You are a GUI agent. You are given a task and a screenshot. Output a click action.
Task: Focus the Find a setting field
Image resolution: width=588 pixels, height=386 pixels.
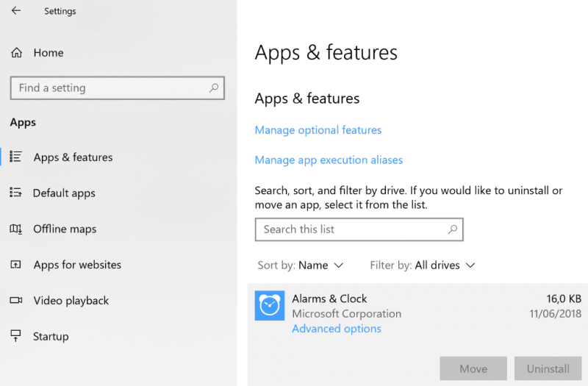click(118, 88)
